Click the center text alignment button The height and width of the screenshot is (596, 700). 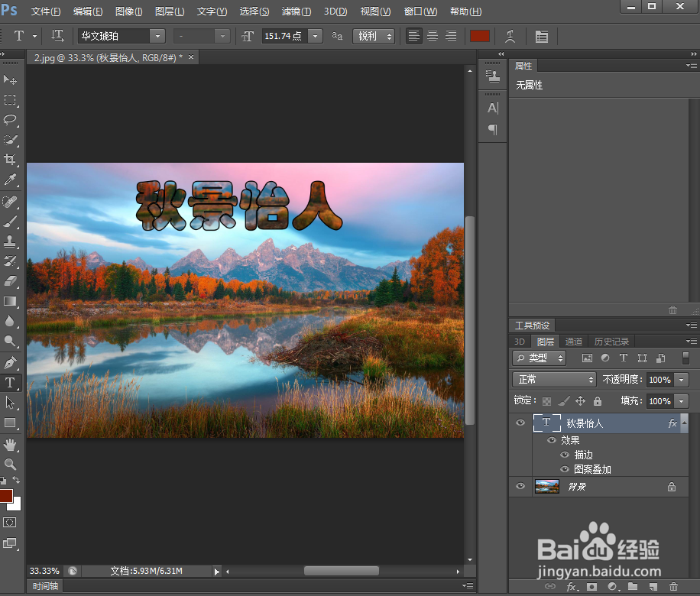(x=432, y=36)
